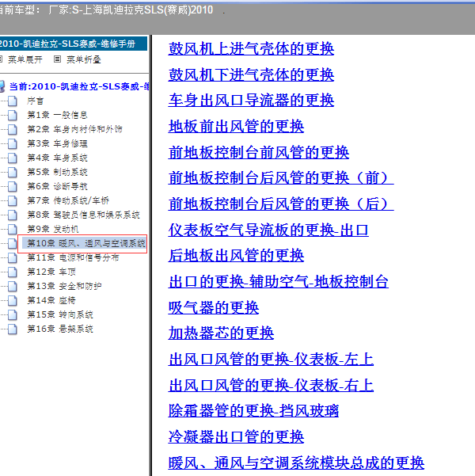This screenshot has height=476, width=475.
Task: Click the 2010-凯迪拉克-SLS赛威-维修手册 panel header
Action: tap(73, 44)
